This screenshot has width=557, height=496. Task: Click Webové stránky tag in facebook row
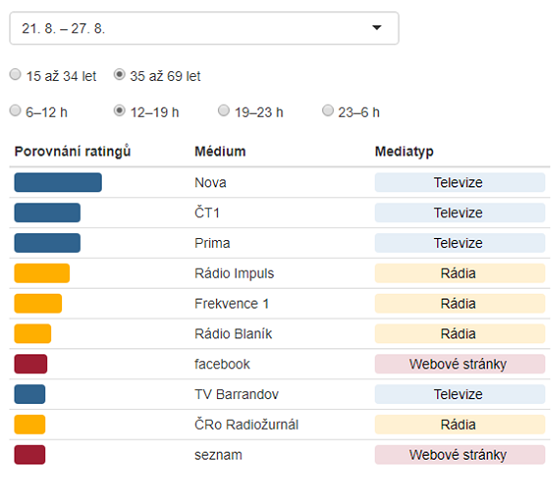[x=460, y=364]
